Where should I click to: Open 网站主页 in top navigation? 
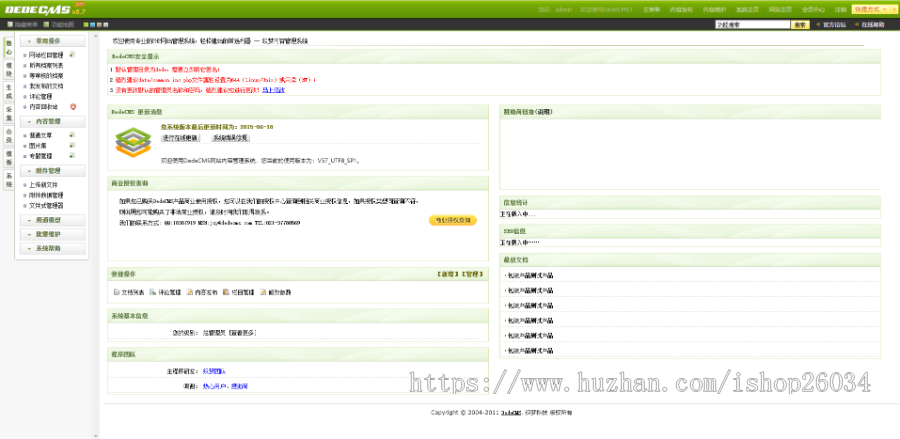(x=780, y=10)
